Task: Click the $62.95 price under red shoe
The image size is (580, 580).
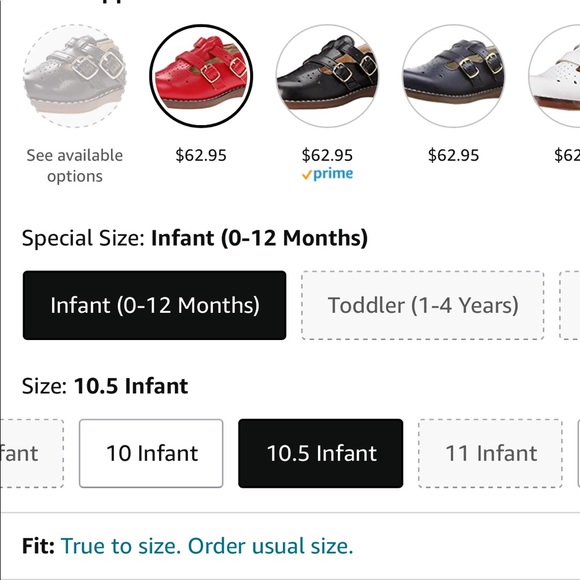Action: pyautogui.click(x=201, y=155)
